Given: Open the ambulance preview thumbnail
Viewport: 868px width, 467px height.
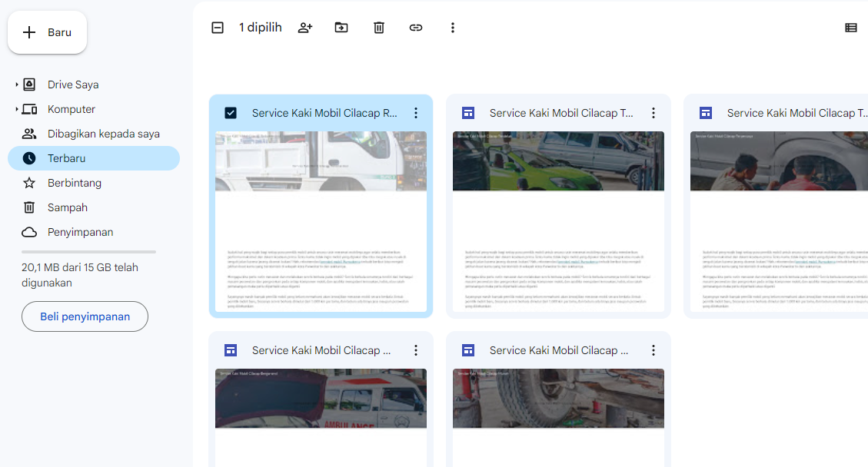Looking at the screenshot, I should (321, 418).
